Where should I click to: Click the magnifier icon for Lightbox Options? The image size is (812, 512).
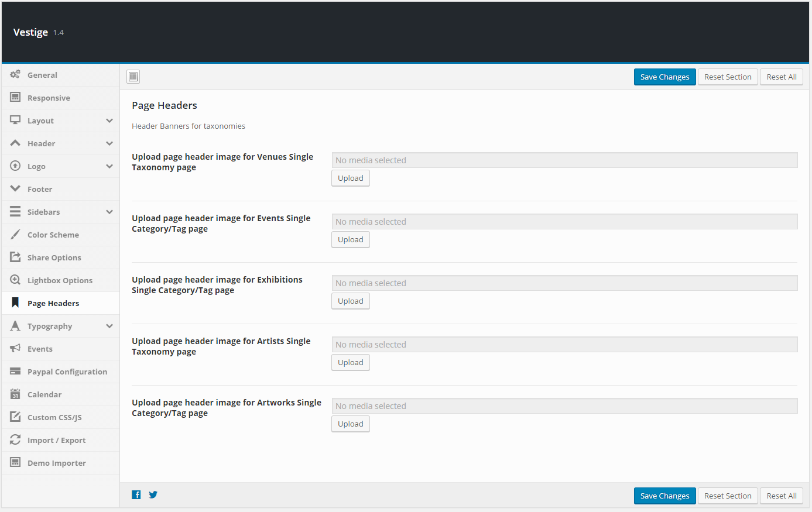click(x=15, y=280)
